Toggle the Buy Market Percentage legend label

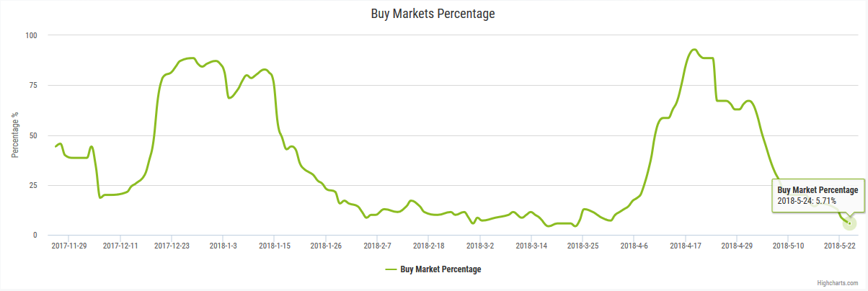coord(440,269)
